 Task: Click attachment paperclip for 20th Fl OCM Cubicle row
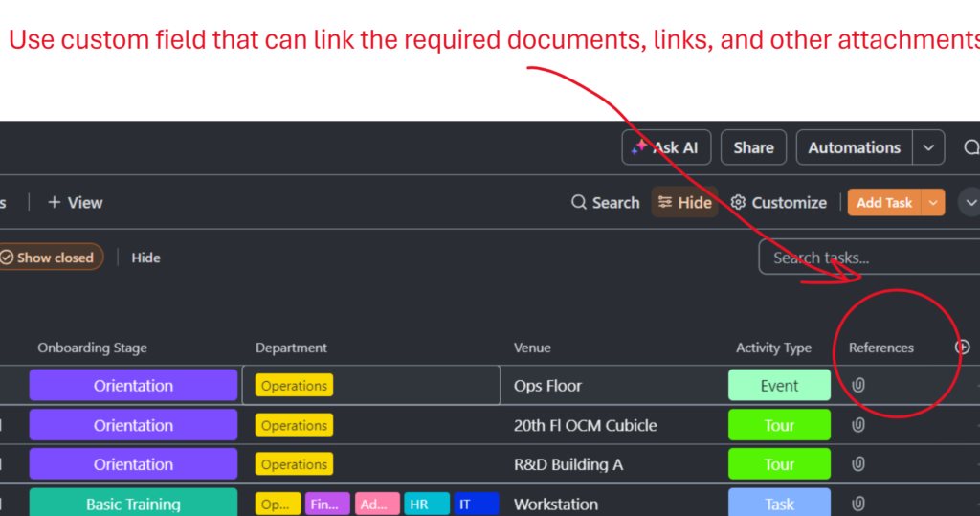pos(858,425)
